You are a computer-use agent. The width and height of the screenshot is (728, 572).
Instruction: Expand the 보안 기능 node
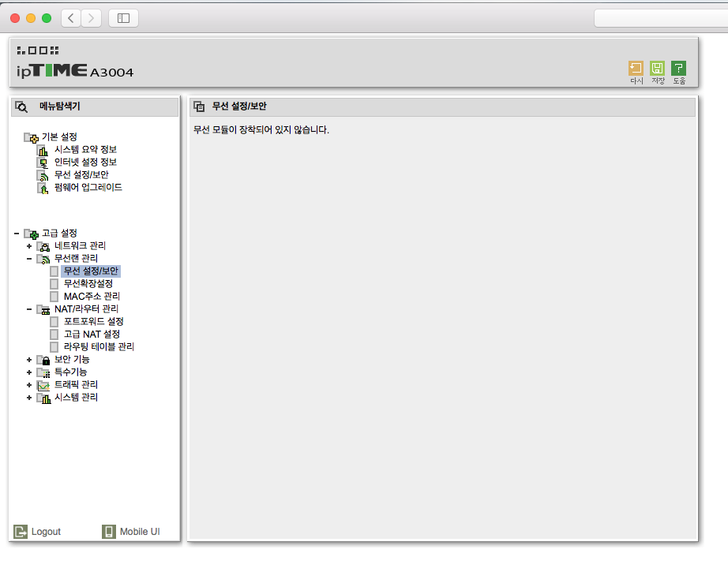(29, 360)
